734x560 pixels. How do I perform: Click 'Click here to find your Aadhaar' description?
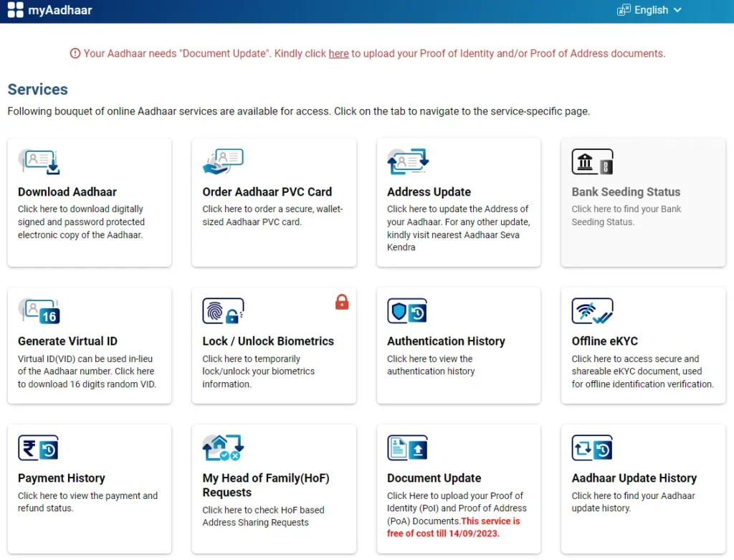click(633, 501)
